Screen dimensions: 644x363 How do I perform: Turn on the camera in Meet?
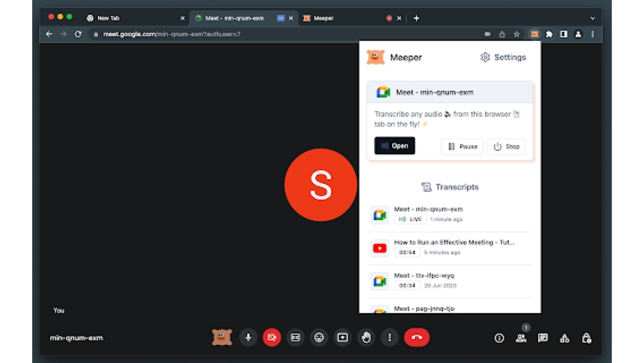(x=272, y=337)
